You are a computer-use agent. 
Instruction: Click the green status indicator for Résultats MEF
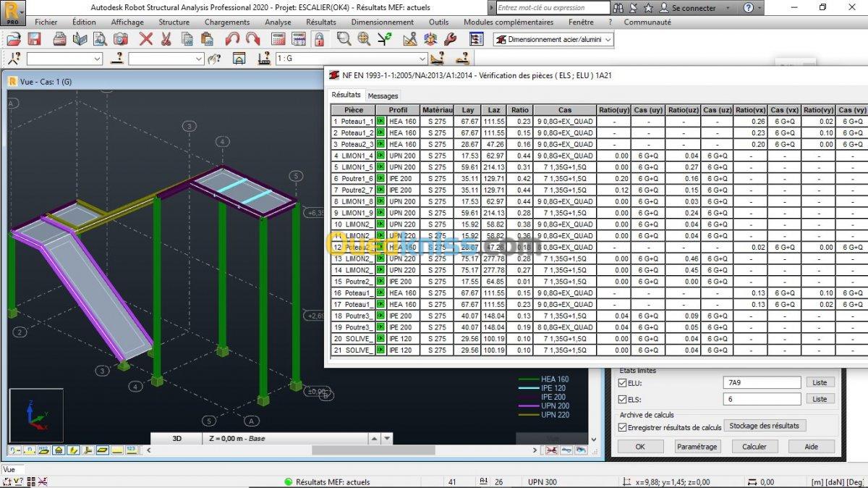[x=288, y=481]
